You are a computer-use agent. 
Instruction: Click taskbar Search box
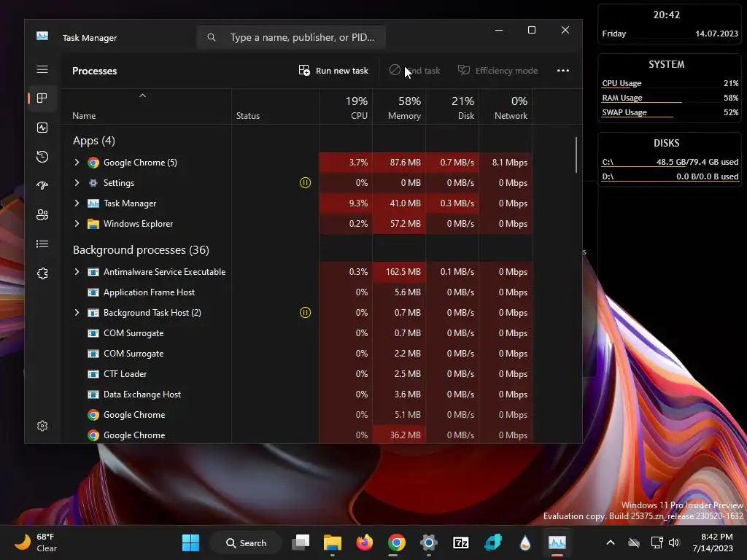pyautogui.click(x=246, y=542)
